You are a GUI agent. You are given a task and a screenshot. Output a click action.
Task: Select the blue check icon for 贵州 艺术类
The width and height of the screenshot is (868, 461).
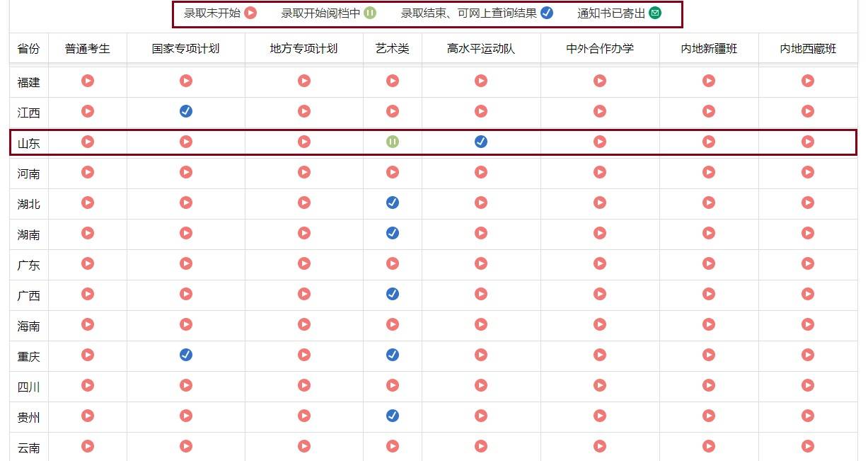tap(393, 416)
